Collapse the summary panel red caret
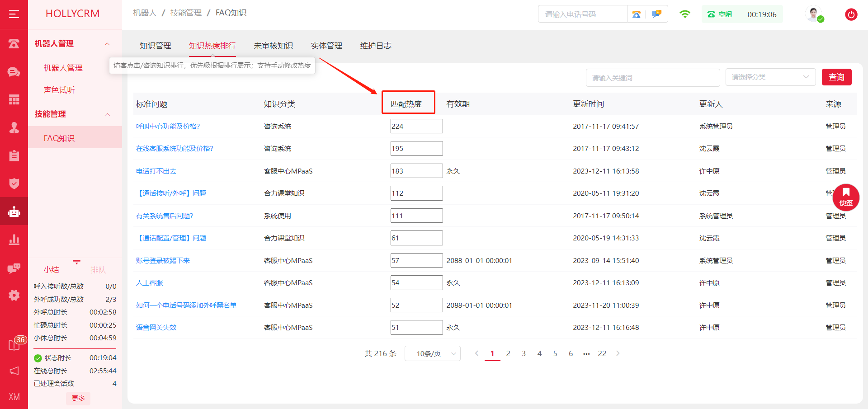 (76, 262)
